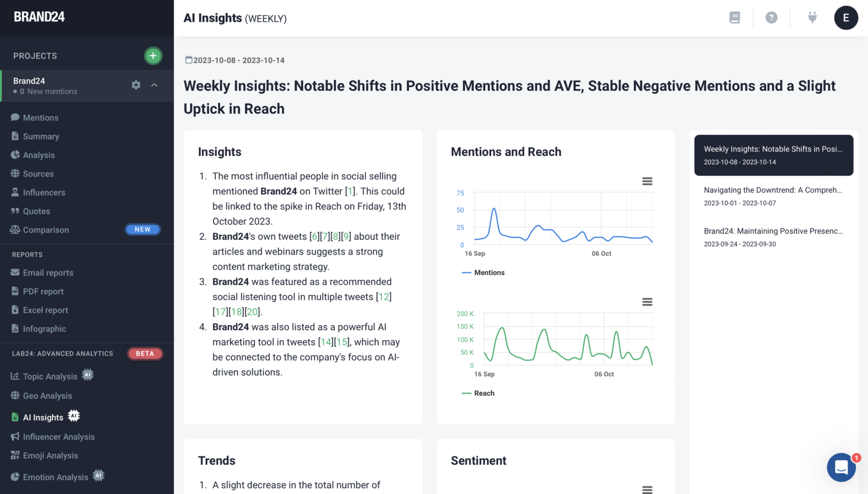
Task: Click the Help question mark icon
Action: coord(771,18)
